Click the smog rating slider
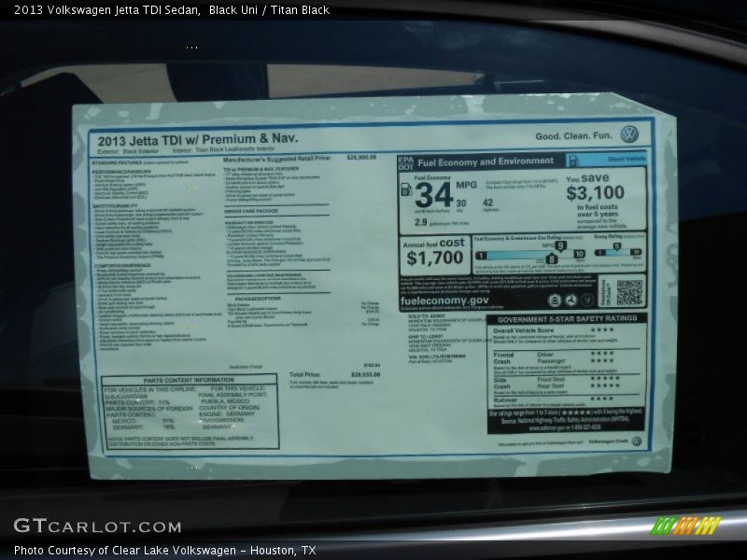The height and width of the screenshot is (560, 747). [618, 252]
